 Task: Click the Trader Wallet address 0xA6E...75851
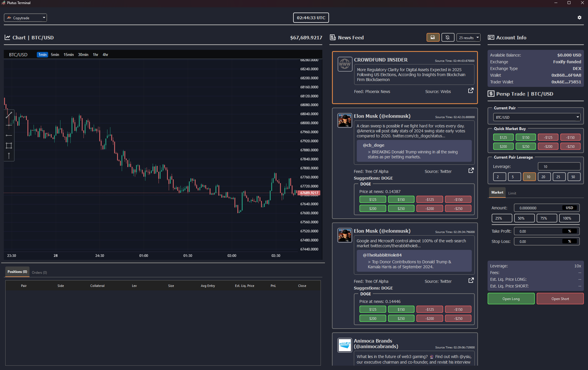566,82
